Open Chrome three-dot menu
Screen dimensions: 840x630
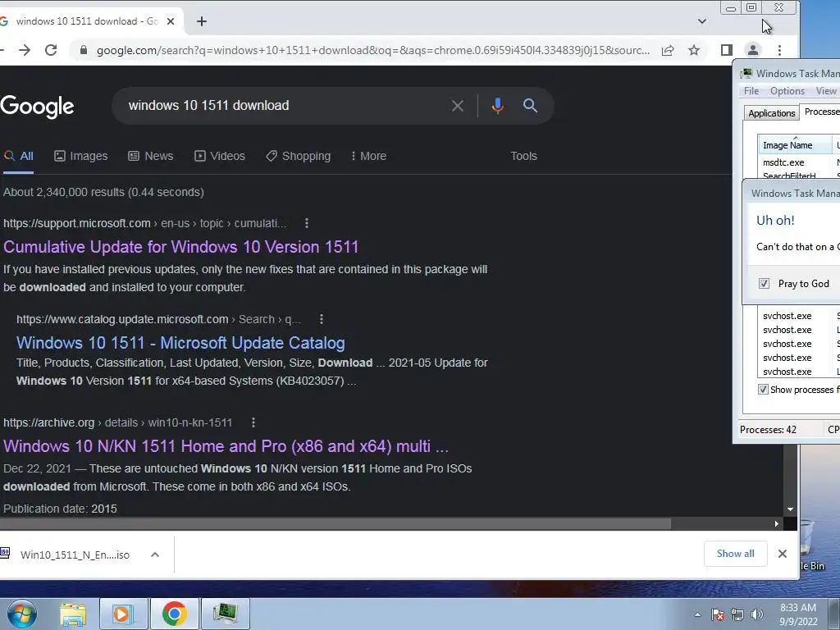(x=779, y=50)
